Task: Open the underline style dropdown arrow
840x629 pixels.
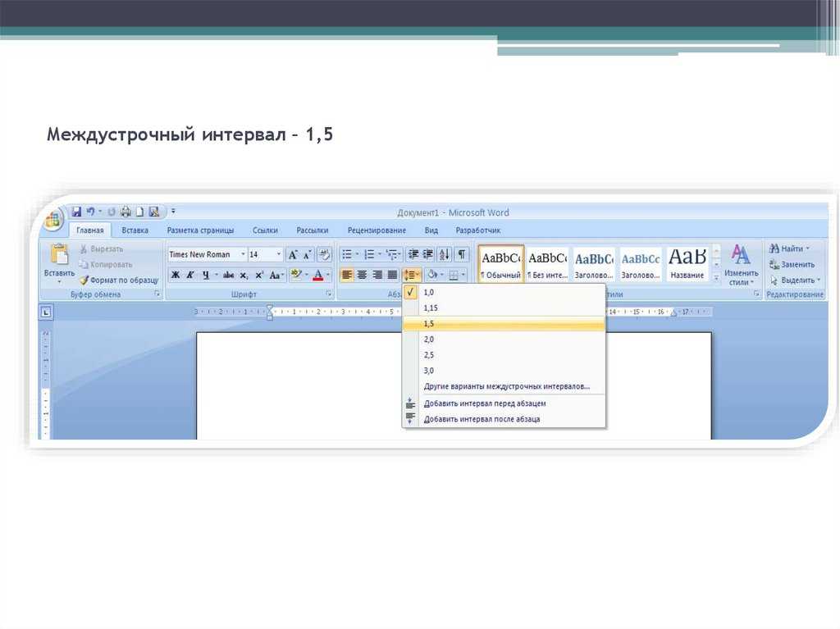Action: (216, 276)
